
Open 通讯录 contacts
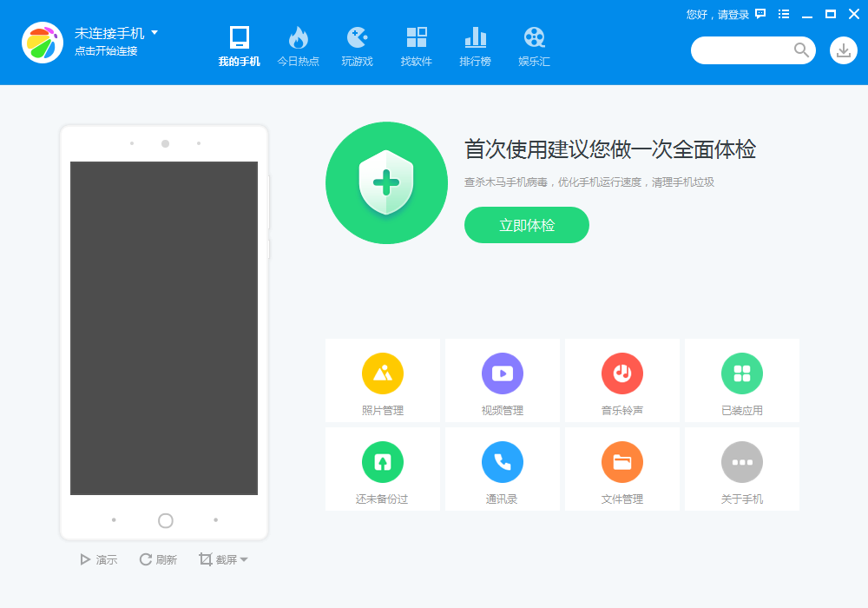pyautogui.click(x=502, y=469)
